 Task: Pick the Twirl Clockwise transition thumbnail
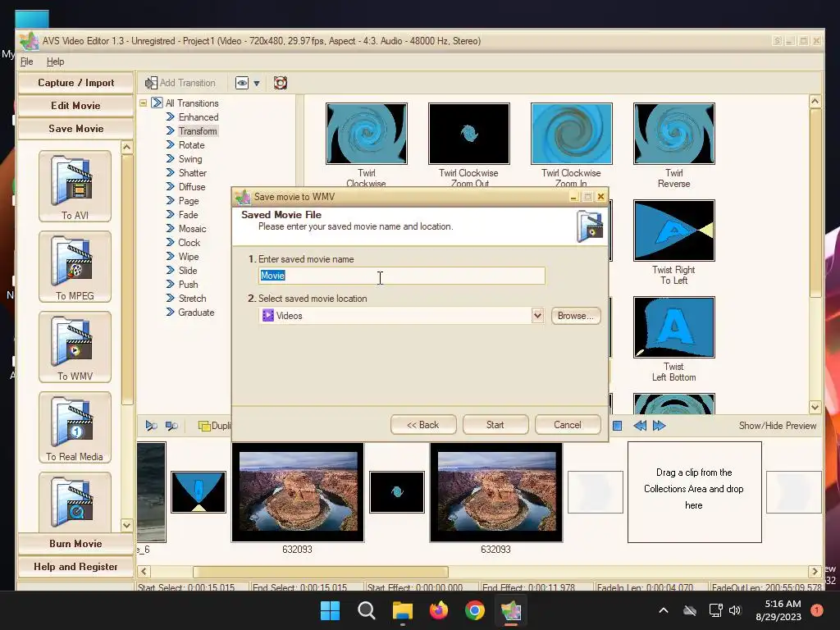[367, 134]
